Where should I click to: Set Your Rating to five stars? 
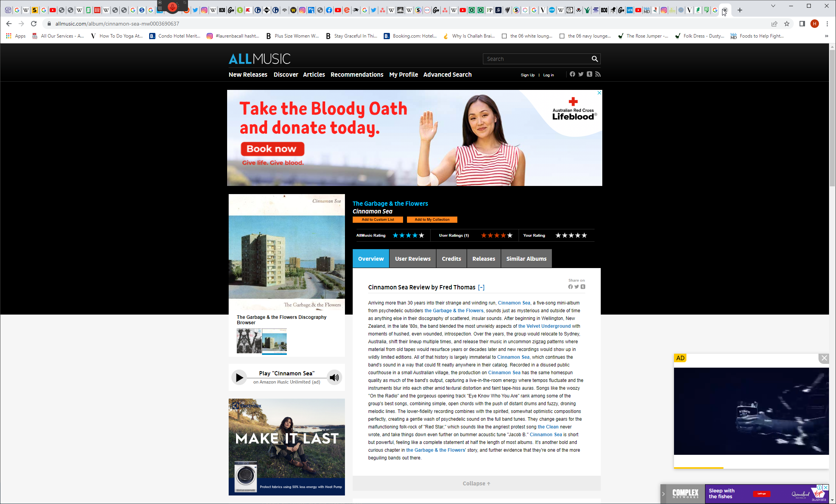584,235
